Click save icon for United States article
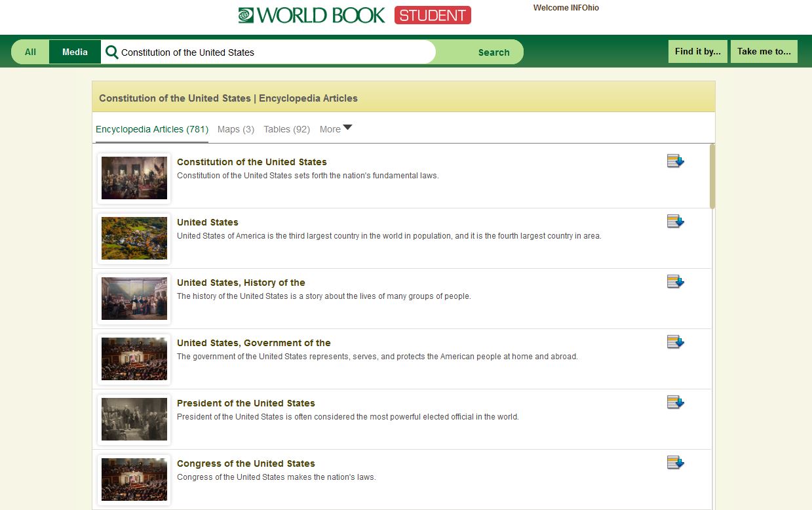812x510 pixels. (675, 222)
